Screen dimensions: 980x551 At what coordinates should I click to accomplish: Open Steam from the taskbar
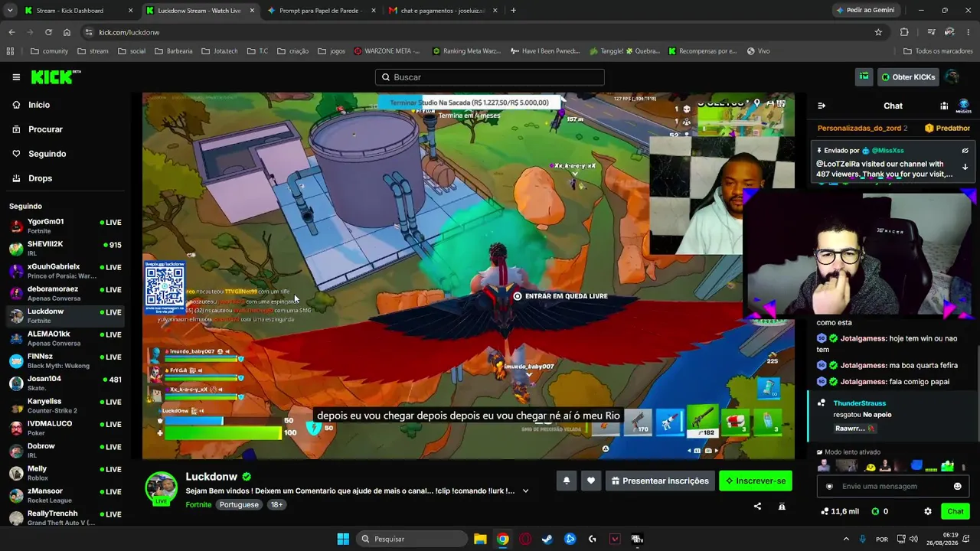pyautogui.click(x=547, y=539)
